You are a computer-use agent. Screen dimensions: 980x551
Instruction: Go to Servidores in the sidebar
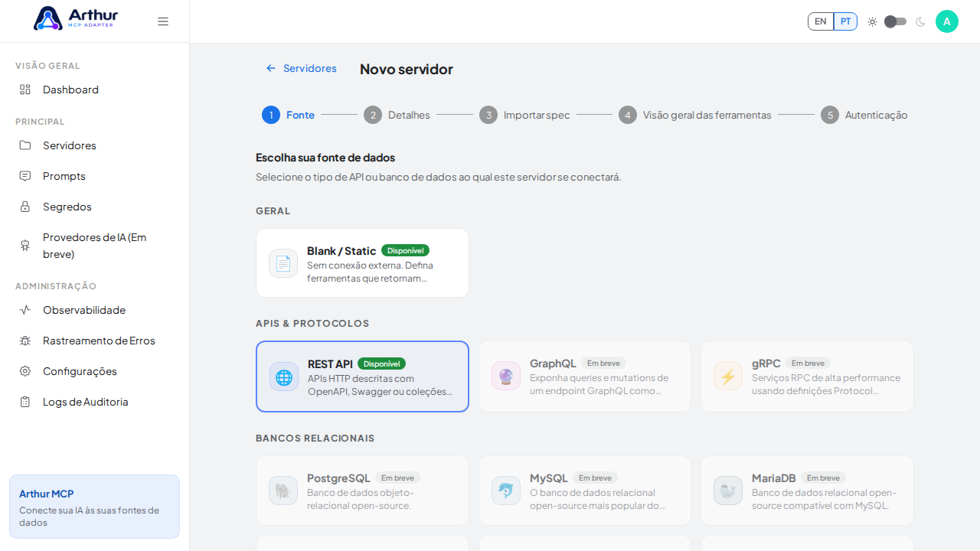(x=94, y=145)
